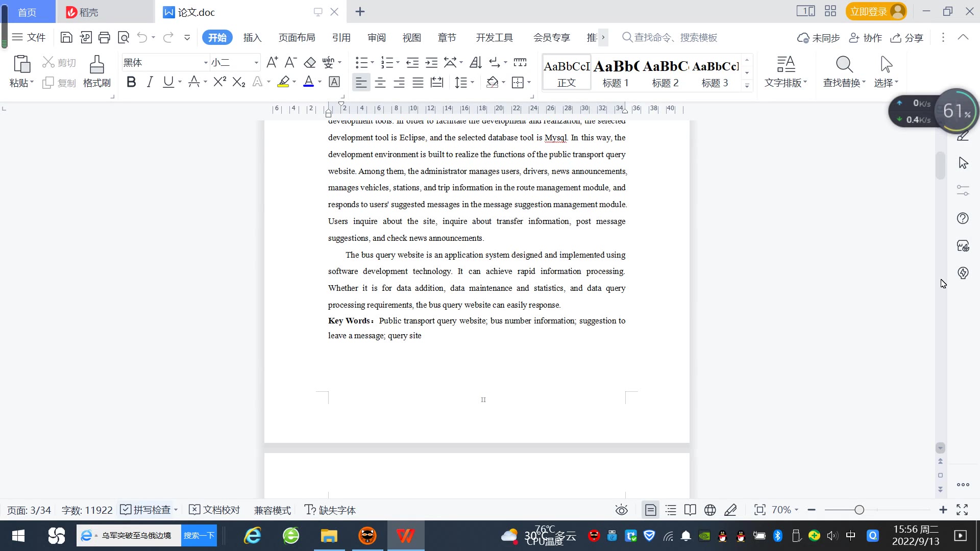Toggle bold formatting

(131, 82)
